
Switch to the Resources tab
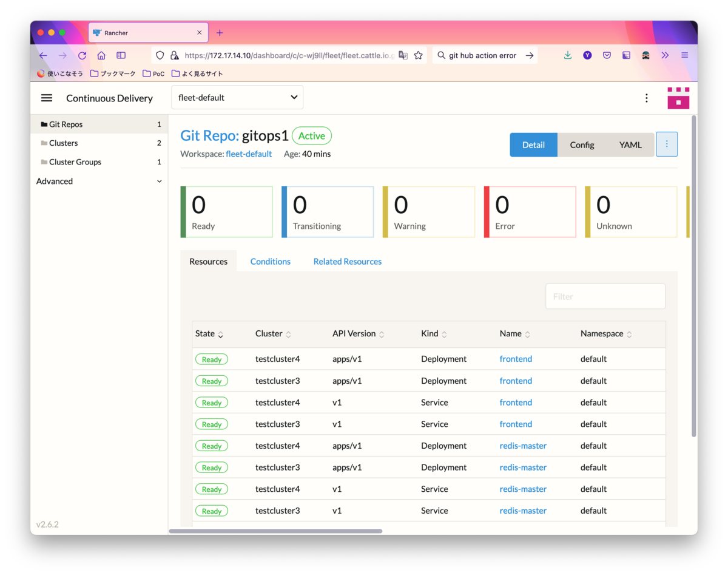click(208, 261)
